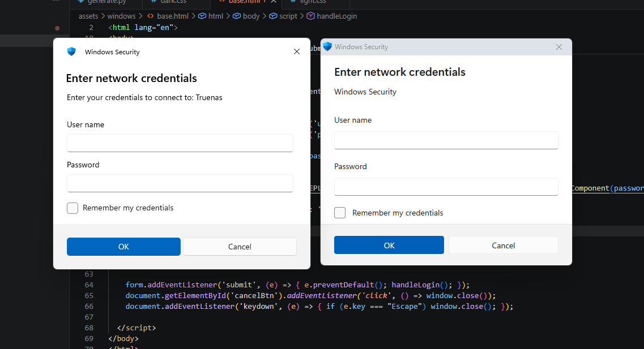Focus the Password field in left dialog
644x349 pixels.
pos(180,183)
